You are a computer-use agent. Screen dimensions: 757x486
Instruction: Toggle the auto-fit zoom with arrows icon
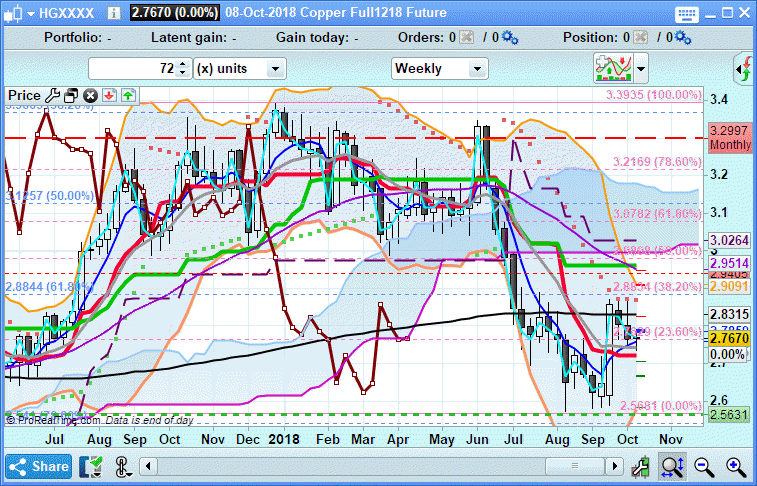click(x=672, y=467)
